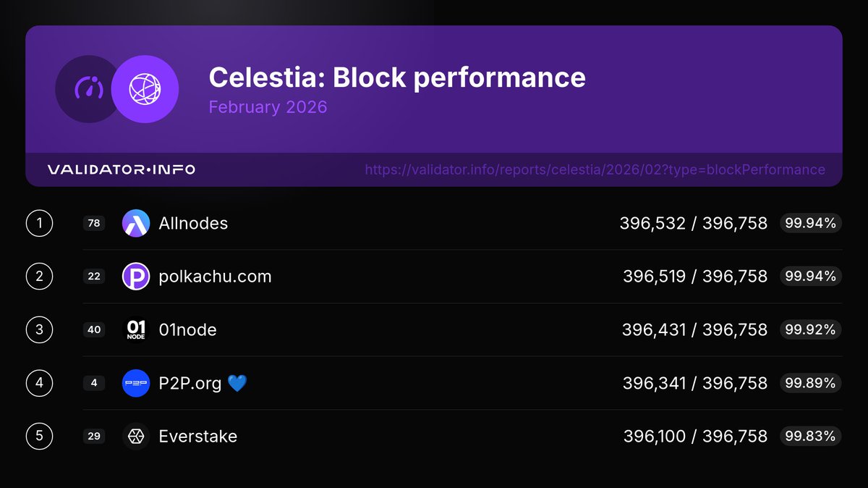Click the 78 badge beside Allnodes
The image size is (868, 488).
tap(94, 223)
